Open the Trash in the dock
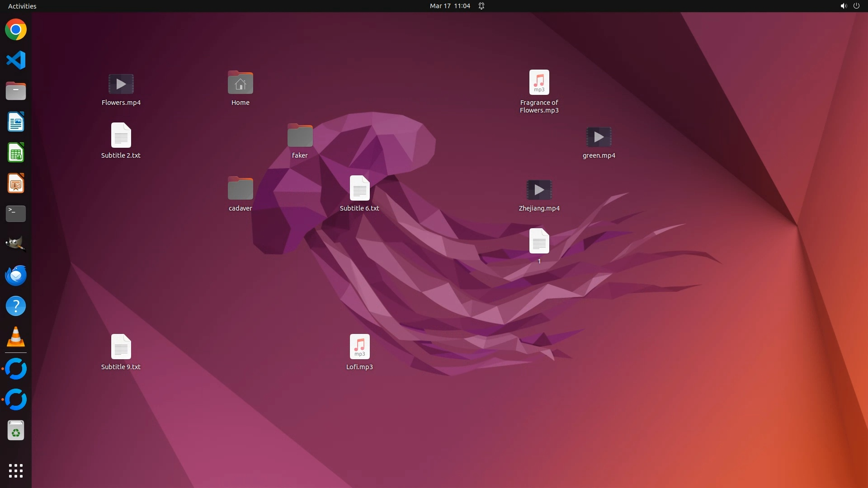This screenshot has width=868, height=488. tap(16, 431)
